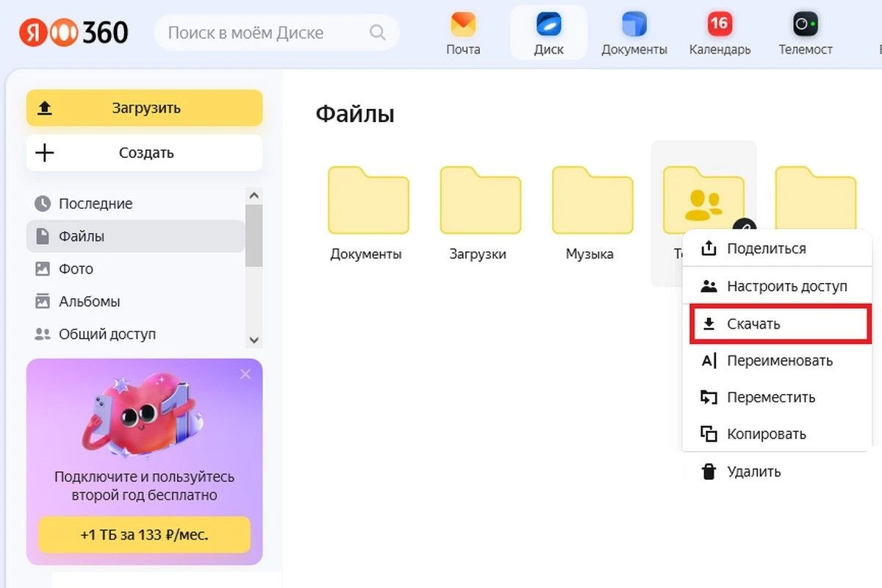Open Диск service icon

pos(549,33)
